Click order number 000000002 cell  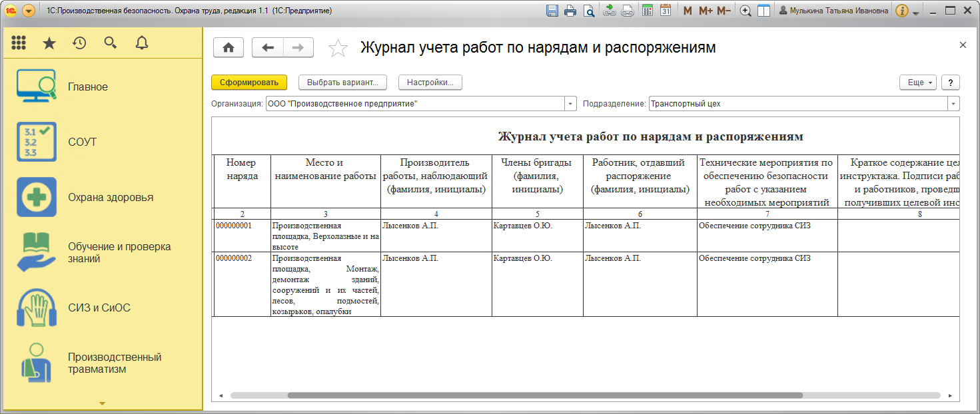click(x=243, y=284)
